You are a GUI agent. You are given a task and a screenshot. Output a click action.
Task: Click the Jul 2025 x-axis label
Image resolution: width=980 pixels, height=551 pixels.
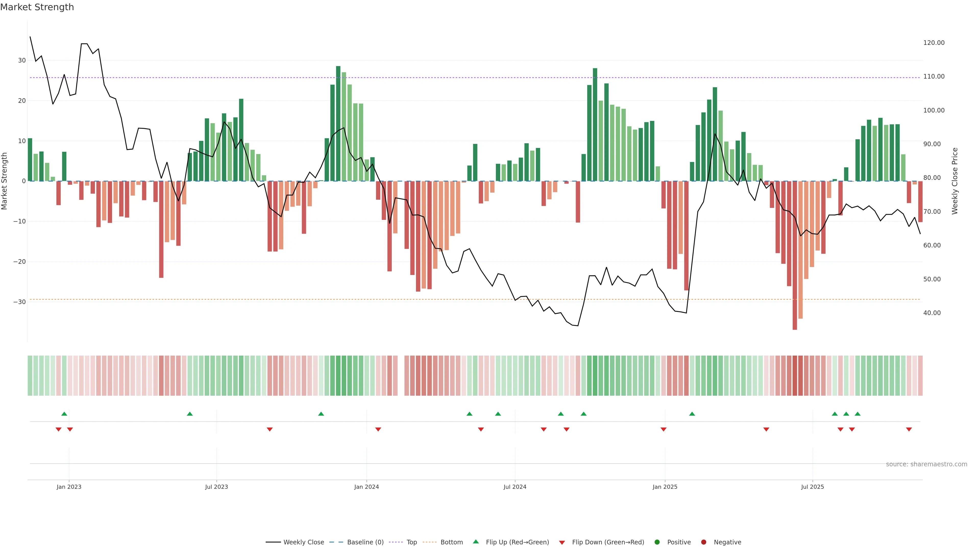(x=812, y=487)
